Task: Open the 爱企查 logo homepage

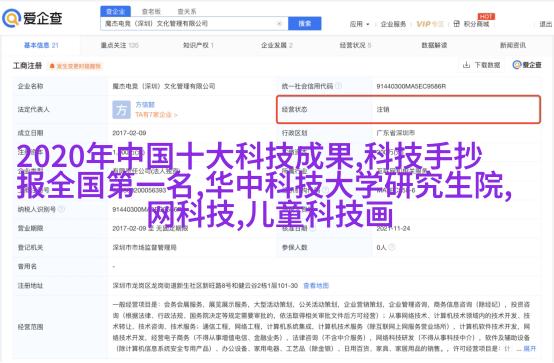Action: [x=32, y=18]
